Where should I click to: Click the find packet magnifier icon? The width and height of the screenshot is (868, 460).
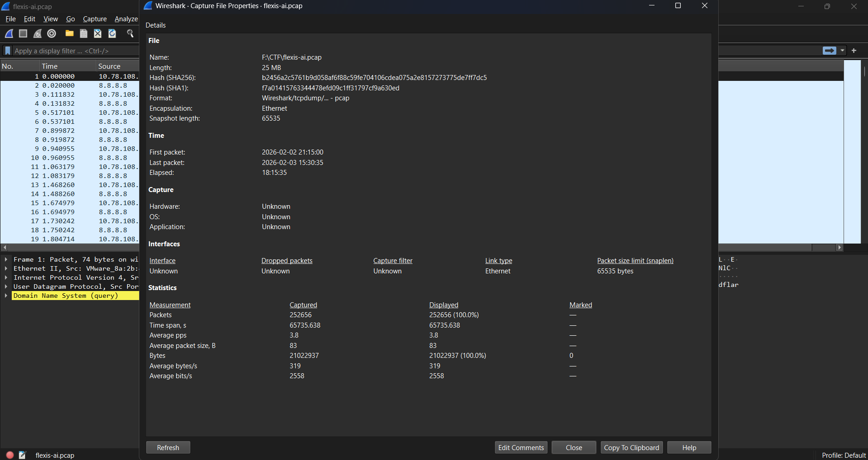[x=130, y=33]
